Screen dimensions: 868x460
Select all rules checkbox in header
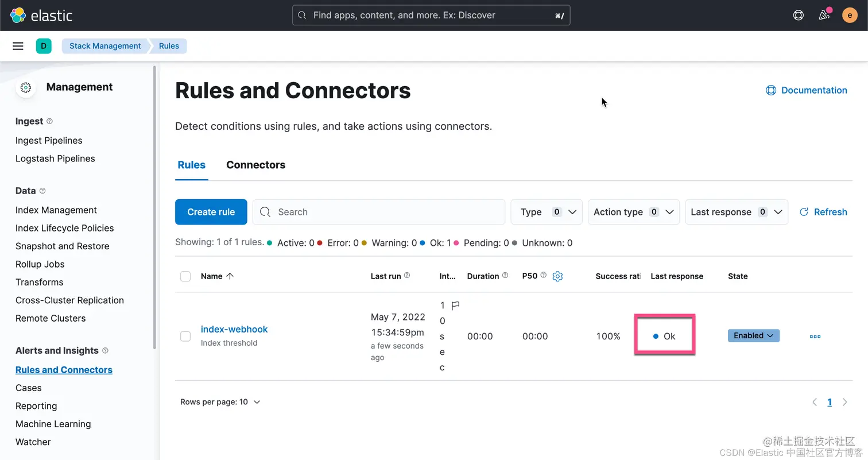[185, 276]
